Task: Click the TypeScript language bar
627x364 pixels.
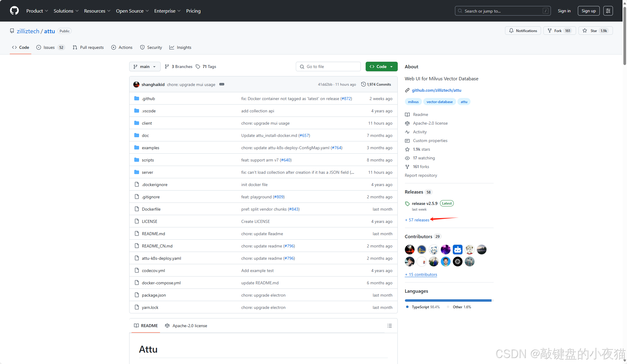Action: 448,300
